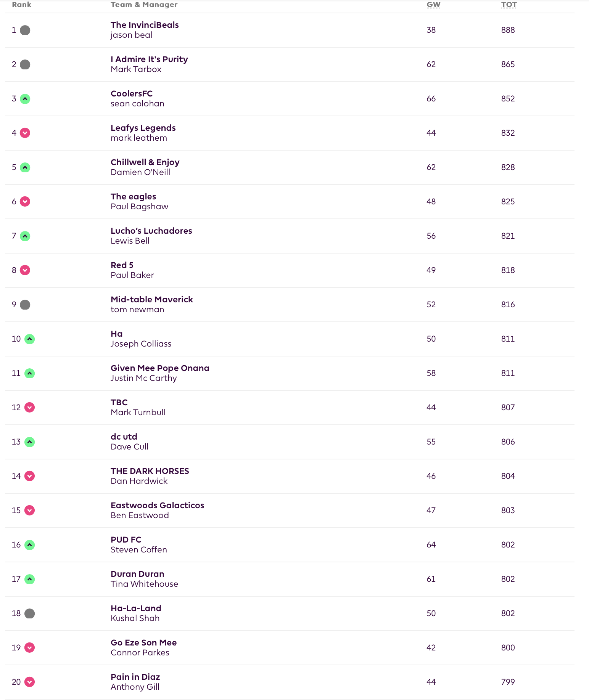The width and height of the screenshot is (589, 700).
Task: Open Lucho's Luchadores team link
Action: point(151,231)
